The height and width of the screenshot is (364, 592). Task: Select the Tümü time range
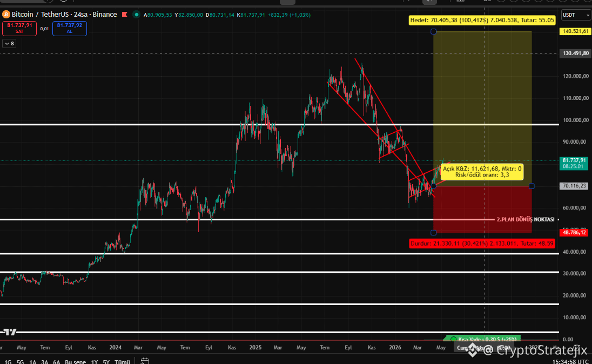(122, 362)
